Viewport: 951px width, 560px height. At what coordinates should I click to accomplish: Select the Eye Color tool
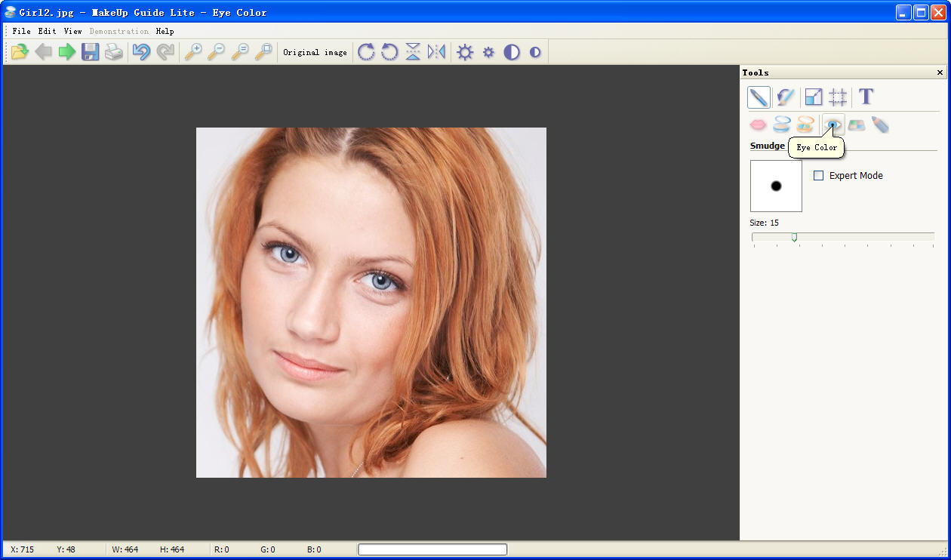point(832,125)
